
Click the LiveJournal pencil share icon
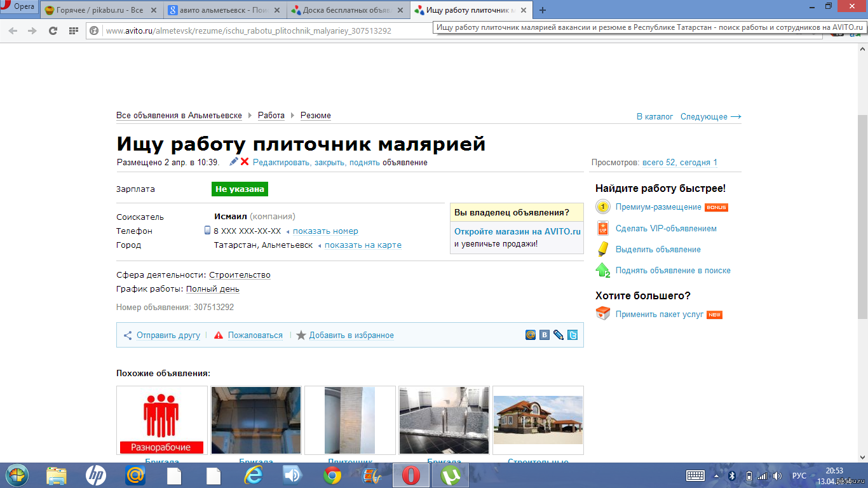pyautogui.click(x=559, y=335)
